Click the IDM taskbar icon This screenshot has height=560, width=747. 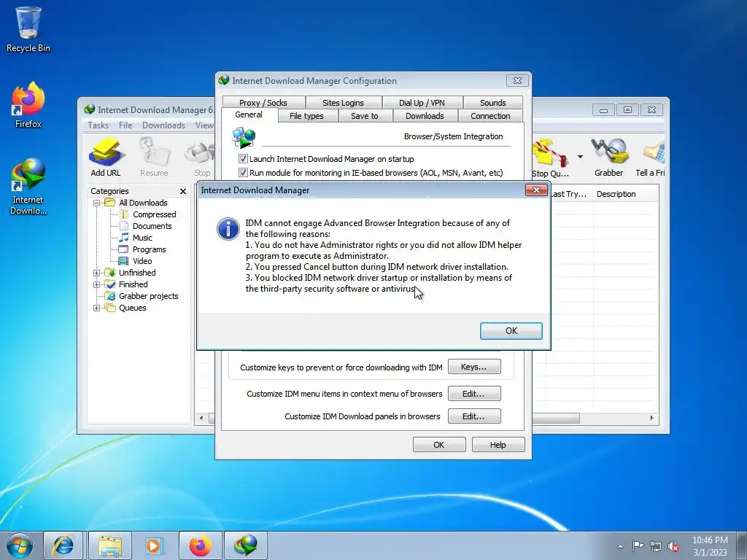click(x=246, y=545)
